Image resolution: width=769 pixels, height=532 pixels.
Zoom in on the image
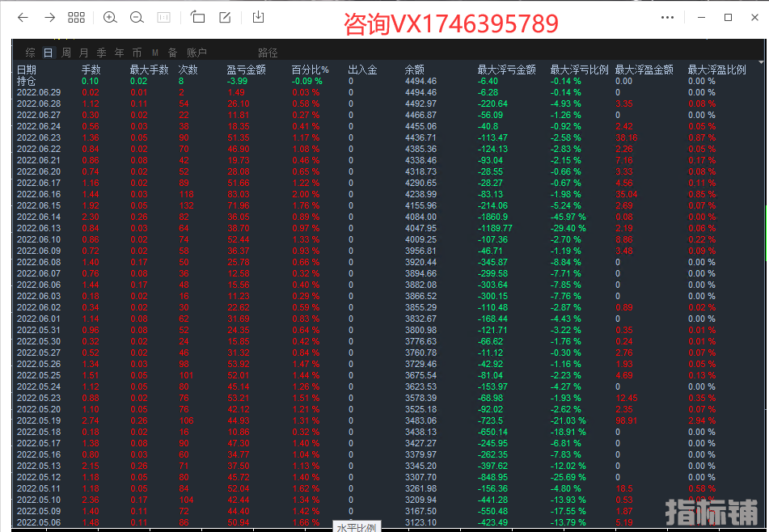tap(110, 17)
